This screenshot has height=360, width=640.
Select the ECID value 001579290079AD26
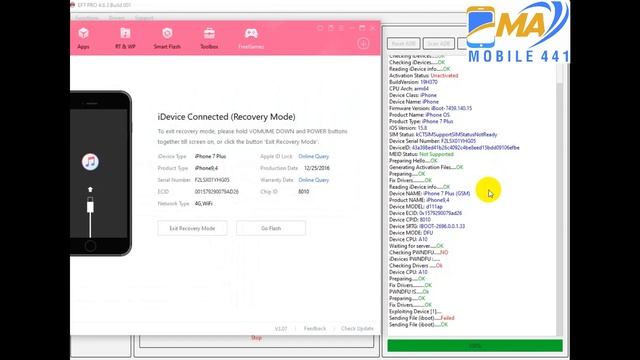(217, 192)
